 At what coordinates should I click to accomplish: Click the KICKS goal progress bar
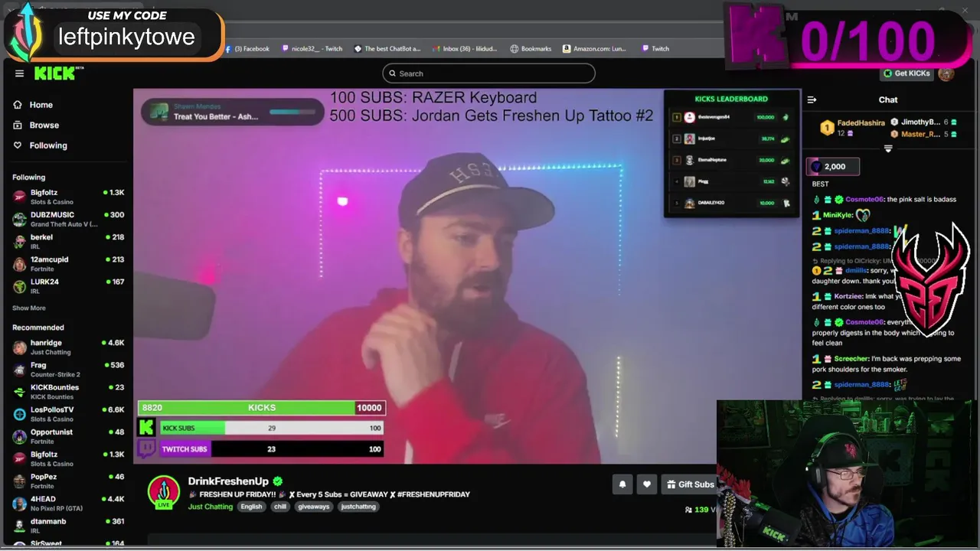261,408
